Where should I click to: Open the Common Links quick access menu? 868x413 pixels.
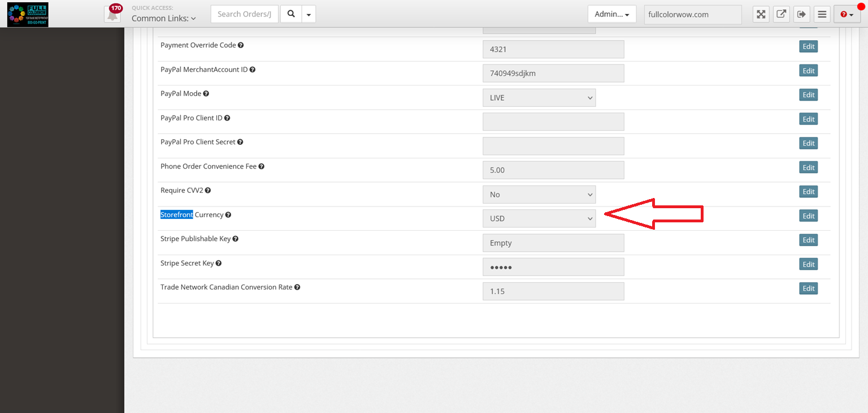tap(163, 18)
